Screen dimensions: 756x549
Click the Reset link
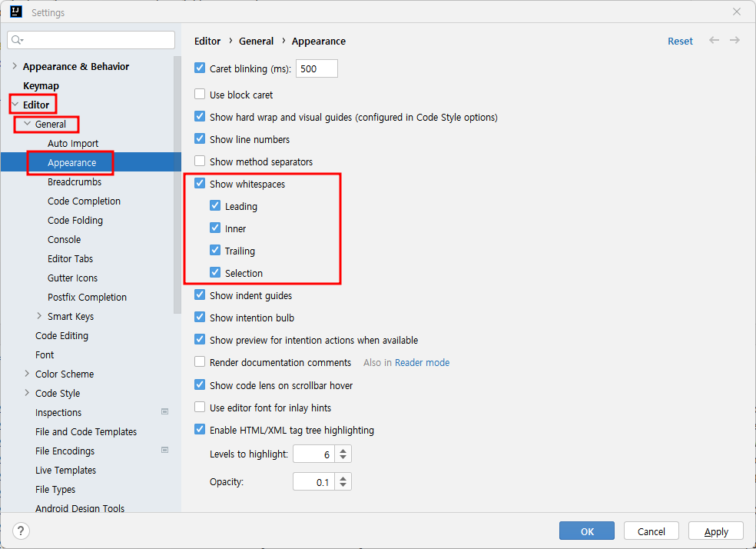click(680, 41)
